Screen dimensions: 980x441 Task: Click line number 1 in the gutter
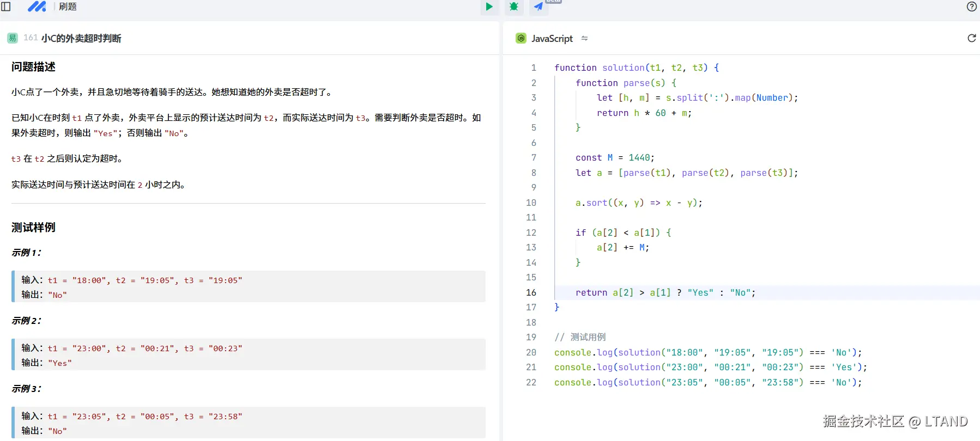pos(534,68)
